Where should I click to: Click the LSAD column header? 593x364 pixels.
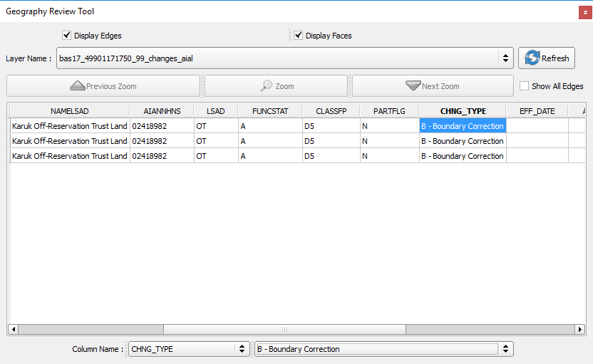[x=215, y=111]
